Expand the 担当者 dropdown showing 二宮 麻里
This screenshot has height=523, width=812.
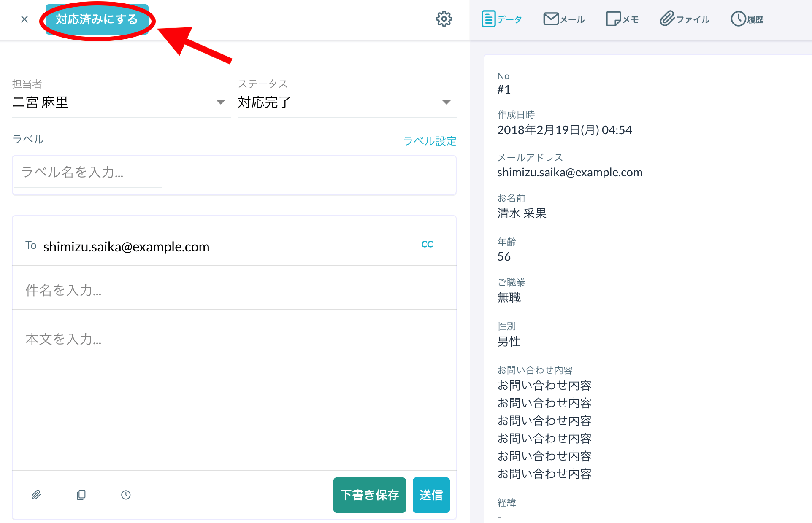point(120,102)
